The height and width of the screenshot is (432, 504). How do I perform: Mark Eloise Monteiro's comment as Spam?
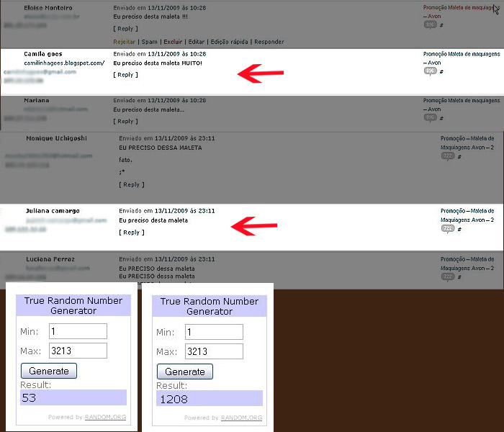(x=150, y=42)
